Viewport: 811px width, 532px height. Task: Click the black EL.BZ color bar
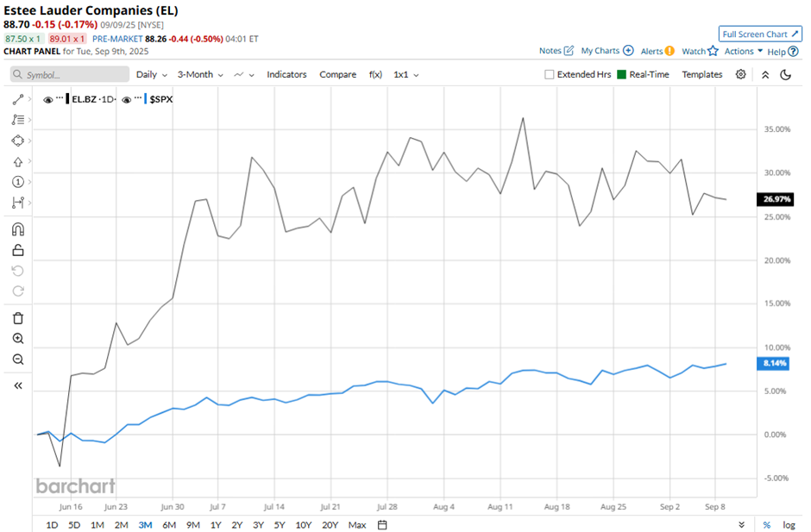tap(67, 99)
